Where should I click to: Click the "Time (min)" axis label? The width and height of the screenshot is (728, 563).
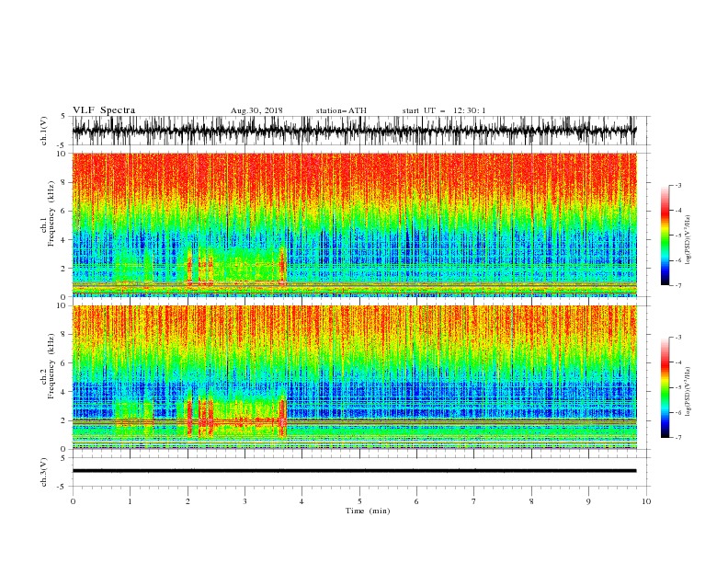(368, 511)
